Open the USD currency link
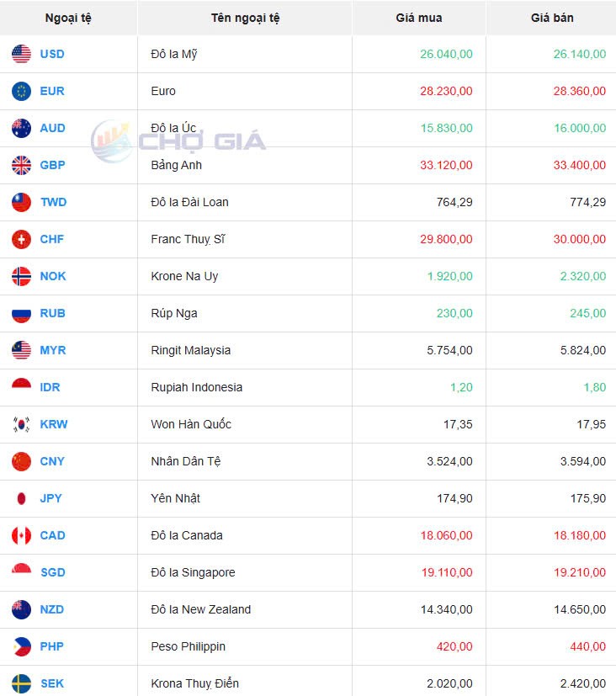 pos(51,54)
